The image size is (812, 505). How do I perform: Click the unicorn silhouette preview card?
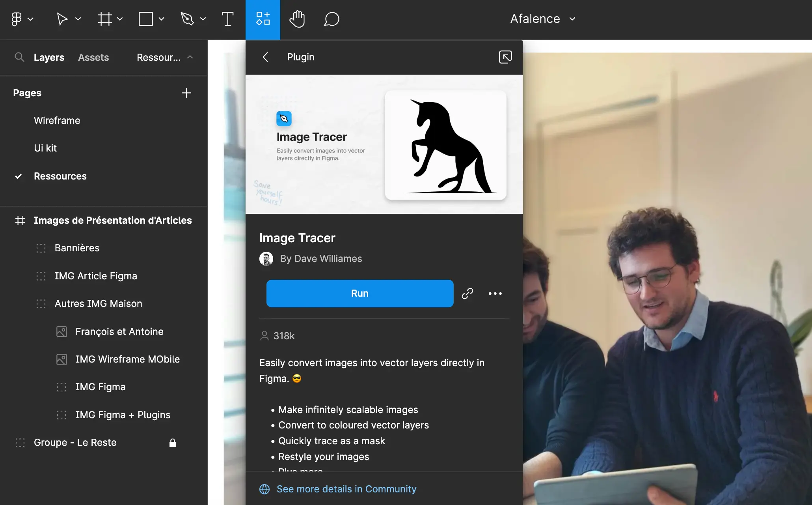445,145
